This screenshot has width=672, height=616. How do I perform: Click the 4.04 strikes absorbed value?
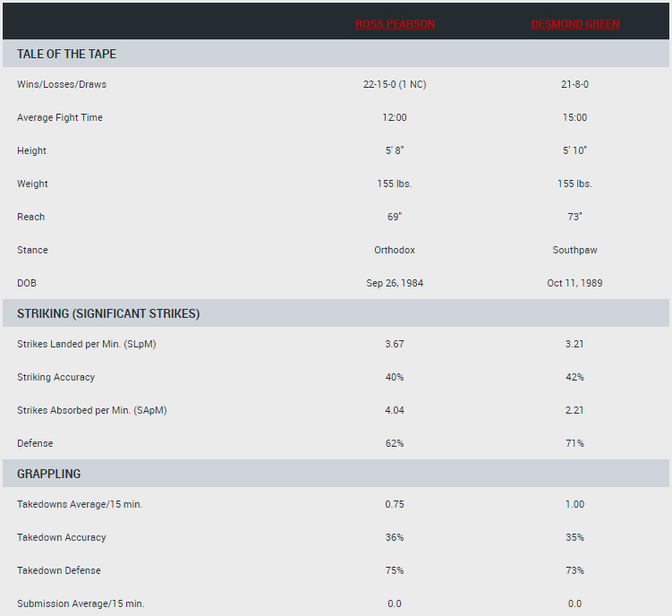(395, 410)
